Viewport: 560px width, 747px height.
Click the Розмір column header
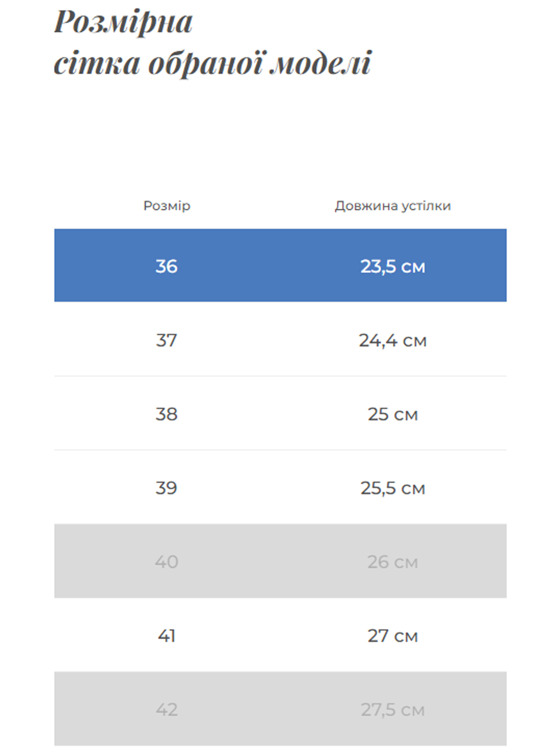pos(167,206)
